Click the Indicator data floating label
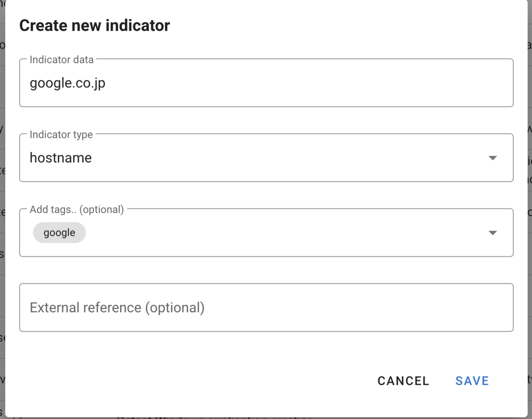The height and width of the screenshot is (419, 532). coord(62,59)
